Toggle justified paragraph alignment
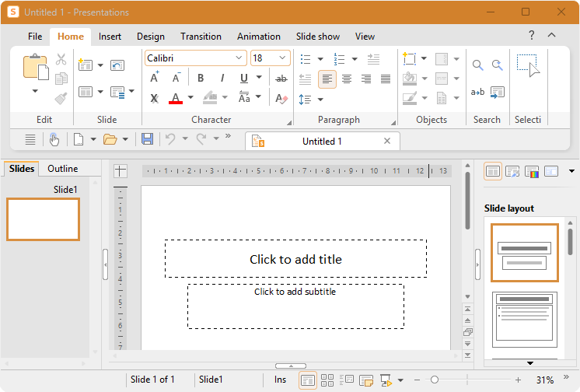Viewport: 580px width, 392px height. pos(386,79)
